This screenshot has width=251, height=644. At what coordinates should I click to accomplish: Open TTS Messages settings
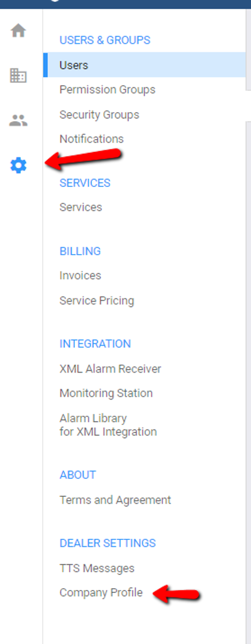click(97, 569)
